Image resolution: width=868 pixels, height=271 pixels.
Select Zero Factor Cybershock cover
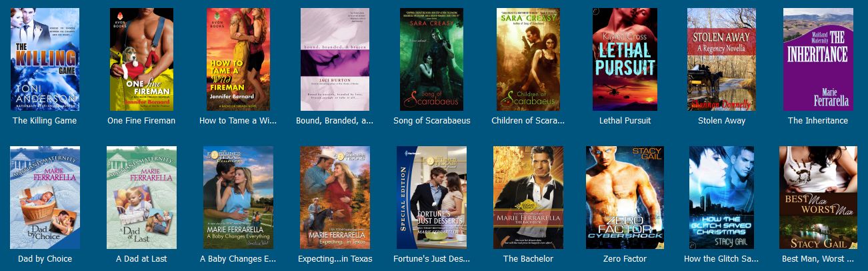coord(625,198)
